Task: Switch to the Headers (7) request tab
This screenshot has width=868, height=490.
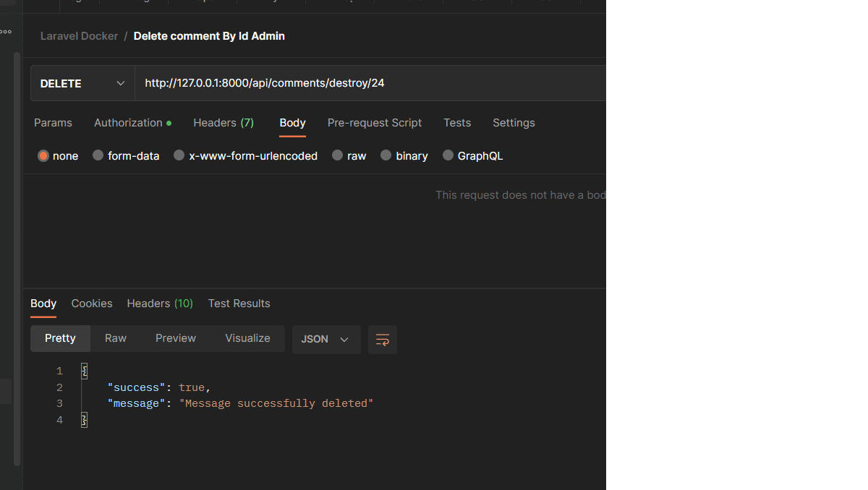Action: pyautogui.click(x=224, y=123)
